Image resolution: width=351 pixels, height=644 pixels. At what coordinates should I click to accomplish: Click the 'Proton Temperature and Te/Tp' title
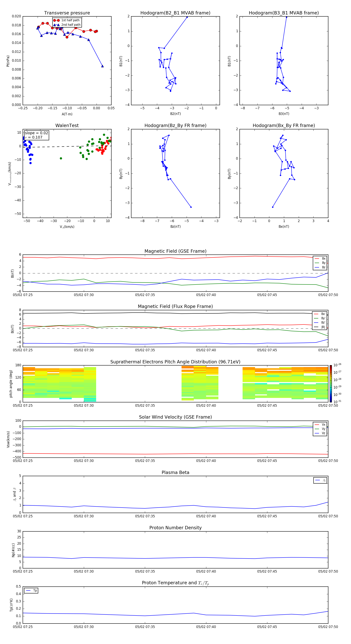click(x=175, y=583)
